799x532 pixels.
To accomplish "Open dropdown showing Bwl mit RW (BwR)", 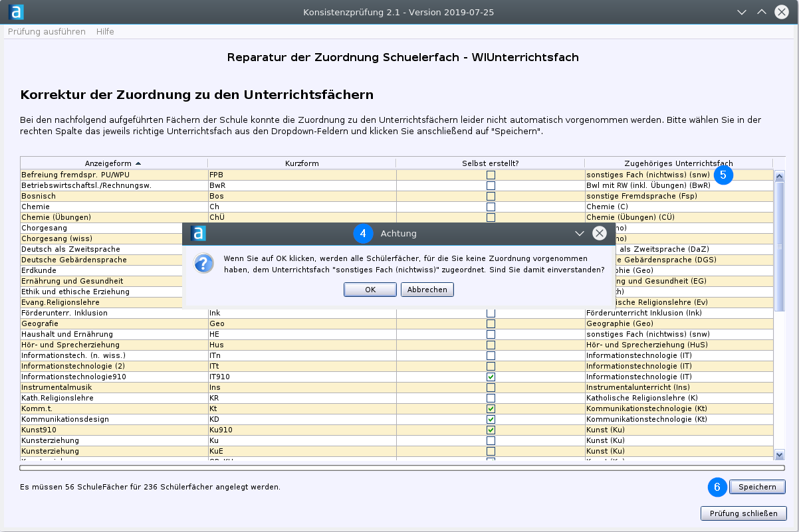I will pos(679,185).
